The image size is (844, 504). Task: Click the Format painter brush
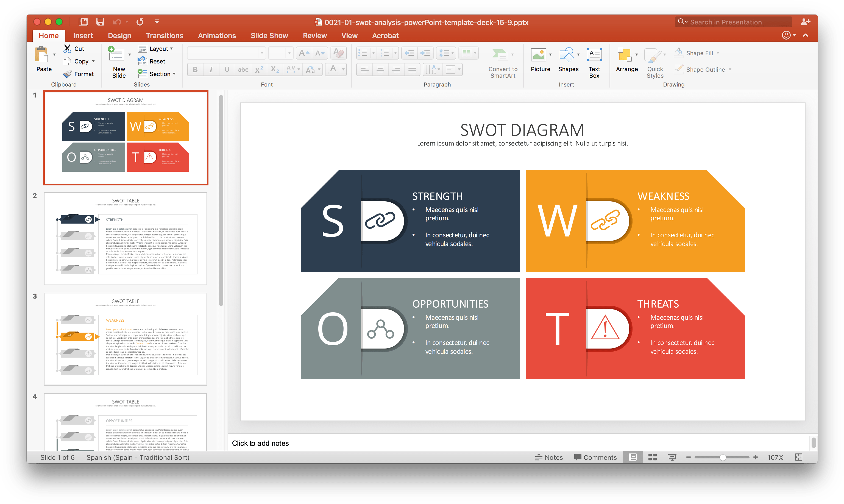click(67, 74)
